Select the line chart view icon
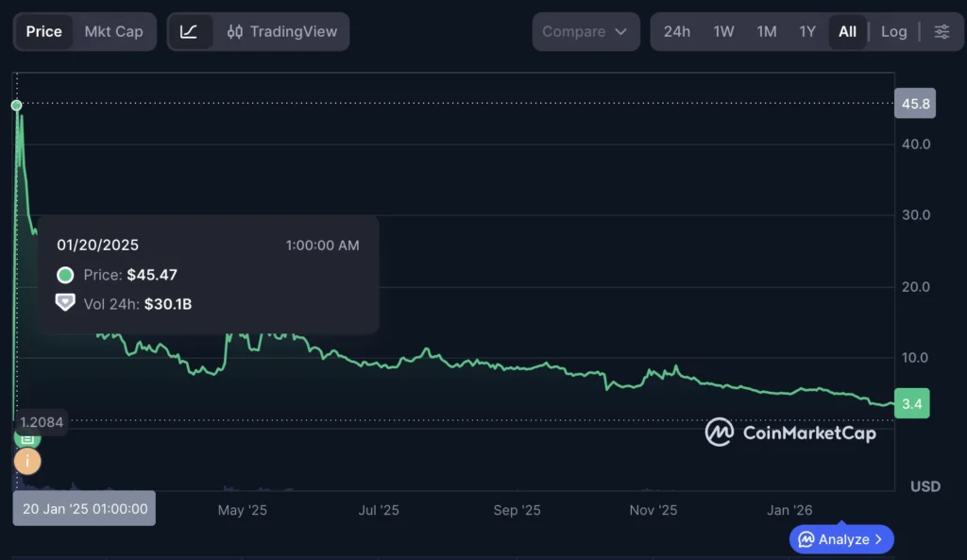 coord(189,31)
